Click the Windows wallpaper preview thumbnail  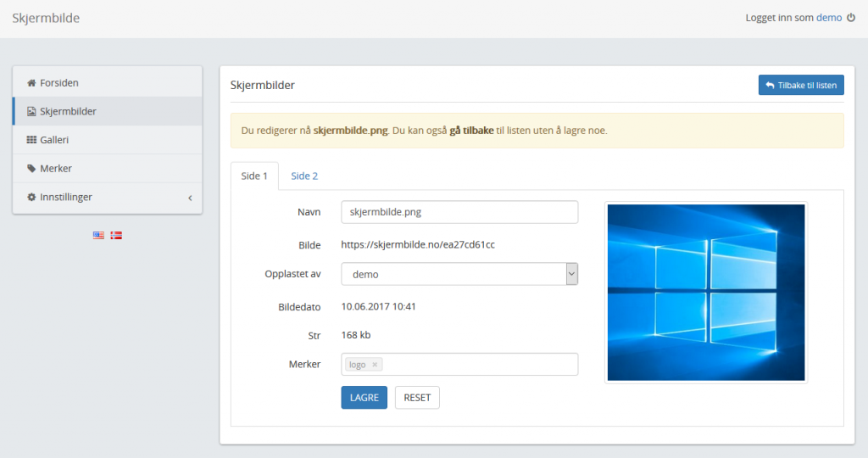point(705,293)
